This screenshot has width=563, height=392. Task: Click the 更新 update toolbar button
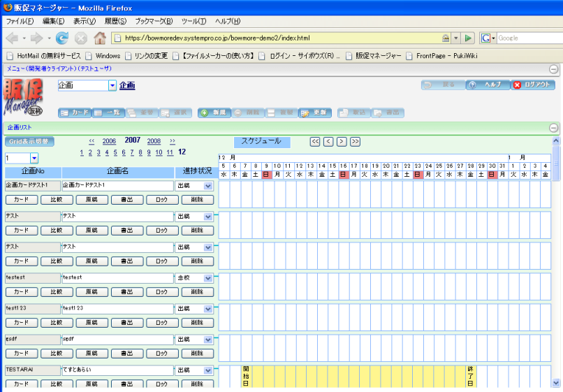[315, 112]
